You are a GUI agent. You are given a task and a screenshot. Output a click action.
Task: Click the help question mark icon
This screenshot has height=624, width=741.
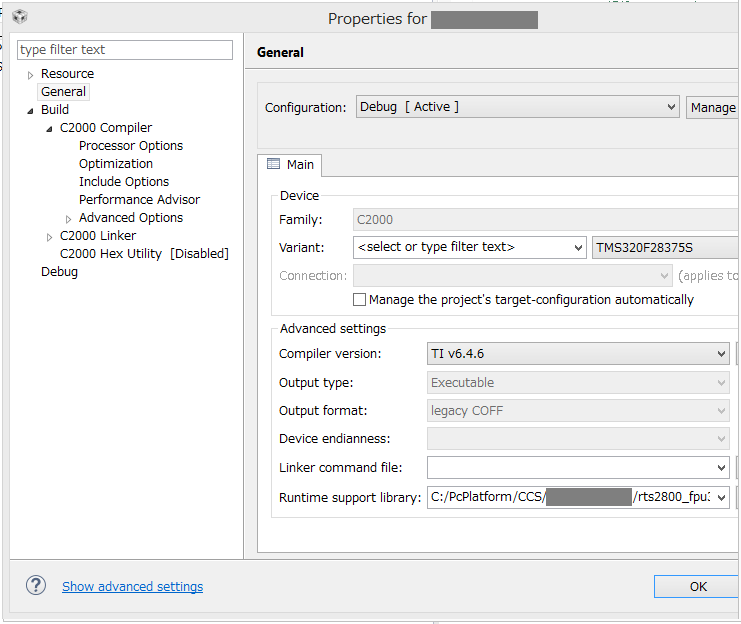pyautogui.click(x=36, y=585)
